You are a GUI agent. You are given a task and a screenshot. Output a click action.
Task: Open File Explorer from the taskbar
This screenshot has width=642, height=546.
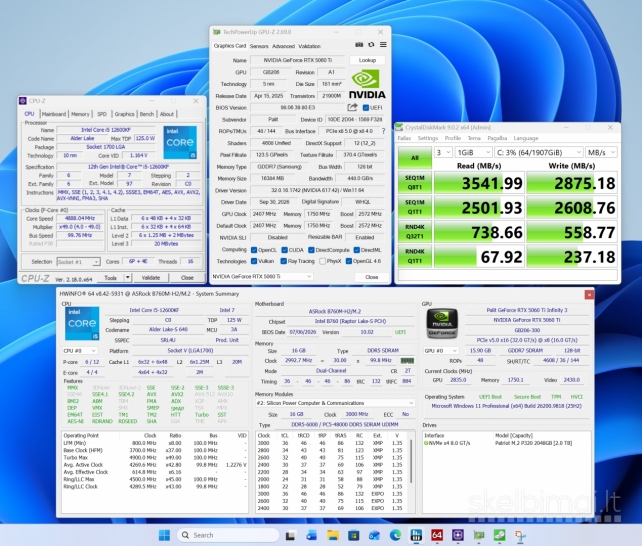[332, 535]
